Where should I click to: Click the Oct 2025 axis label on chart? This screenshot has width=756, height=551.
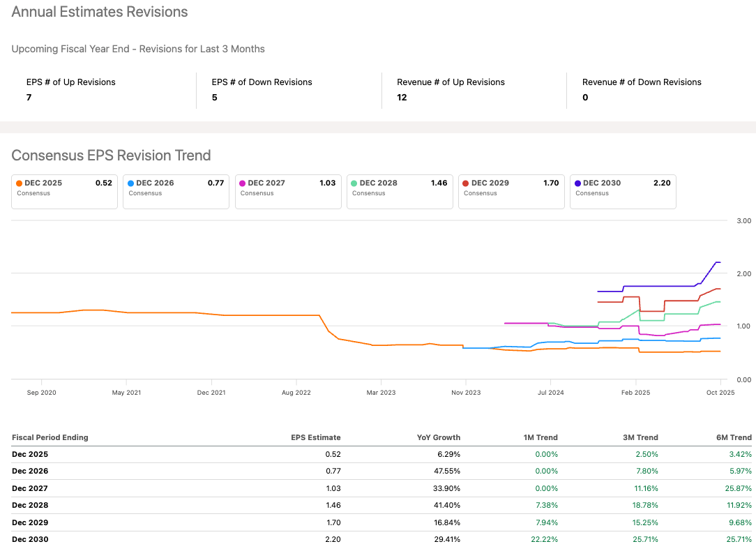tap(720, 393)
